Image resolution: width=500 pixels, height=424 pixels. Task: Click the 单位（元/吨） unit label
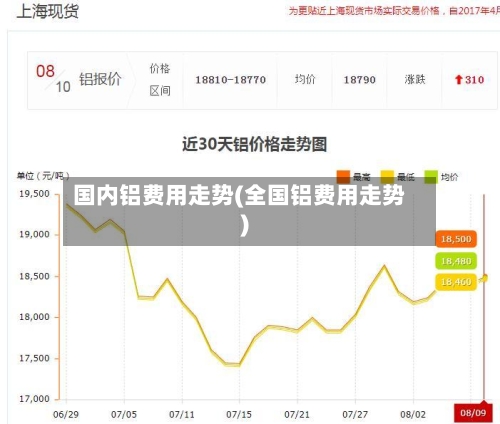pyautogui.click(x=43, y=175)
